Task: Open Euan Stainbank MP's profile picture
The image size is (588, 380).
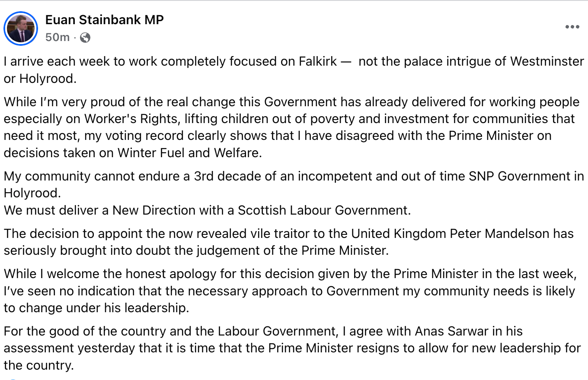Action: tap(21, 28)
